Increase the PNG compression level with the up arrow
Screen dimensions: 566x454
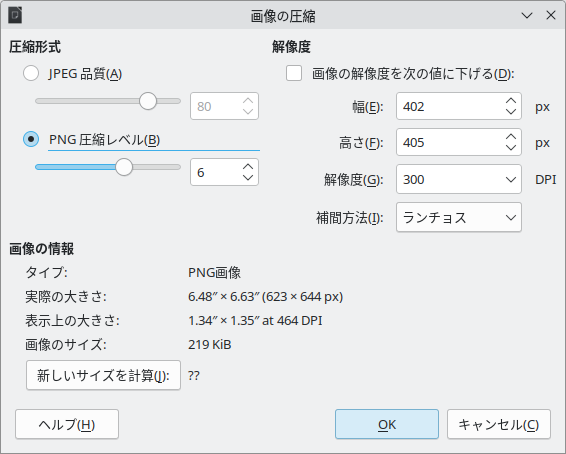coord(248,167)
